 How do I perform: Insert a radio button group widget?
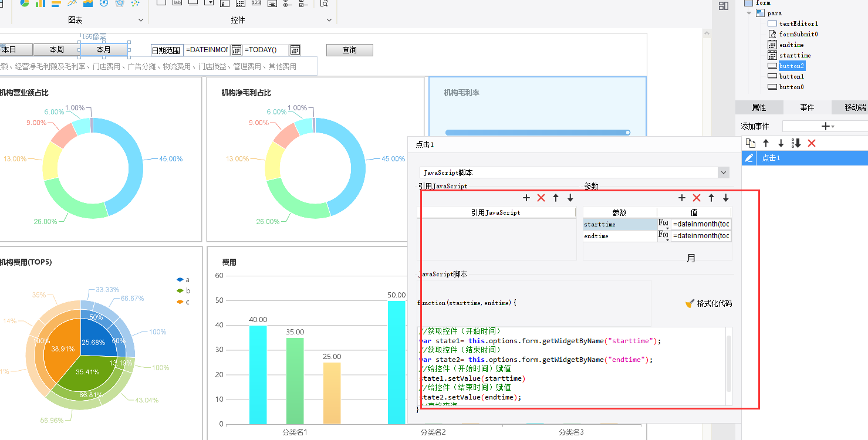(x=288, y=4)
